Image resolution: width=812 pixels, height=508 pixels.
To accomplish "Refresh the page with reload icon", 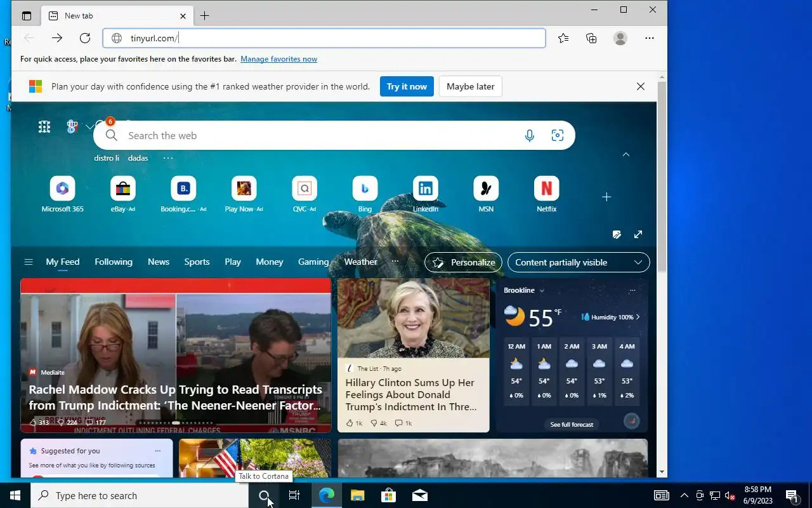I will pyautogui.click(x=85, y=38).
